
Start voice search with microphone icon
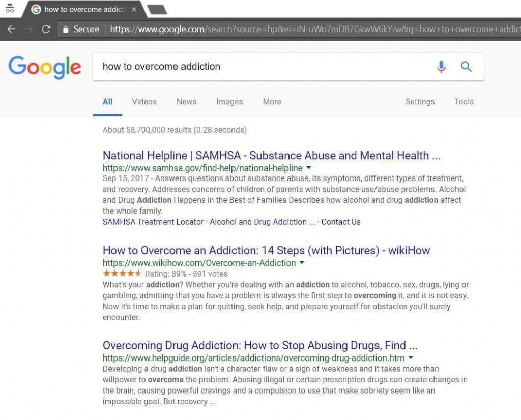(x=441, y=67)
